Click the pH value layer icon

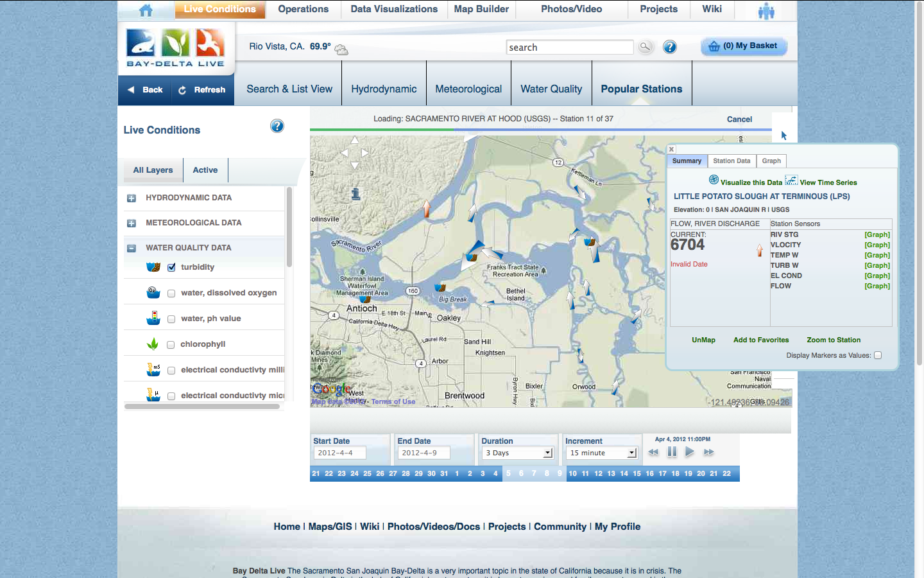153,317
